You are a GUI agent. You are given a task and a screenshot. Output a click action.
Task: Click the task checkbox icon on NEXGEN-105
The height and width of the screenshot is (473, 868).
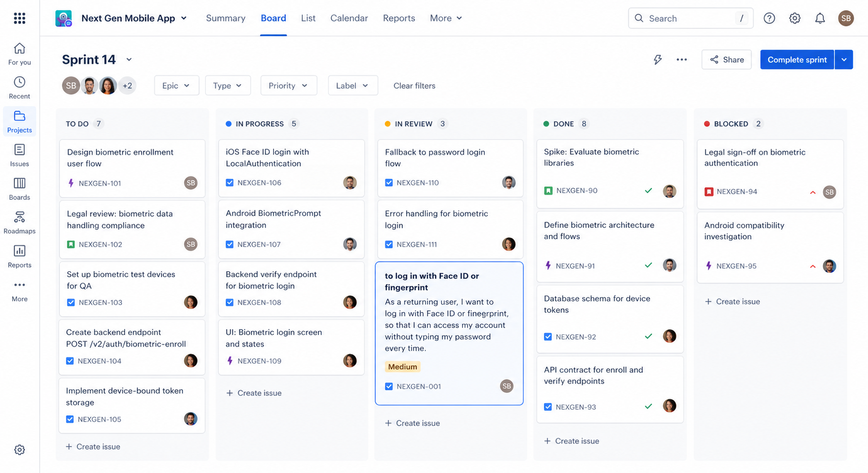[x=70, y=419]
